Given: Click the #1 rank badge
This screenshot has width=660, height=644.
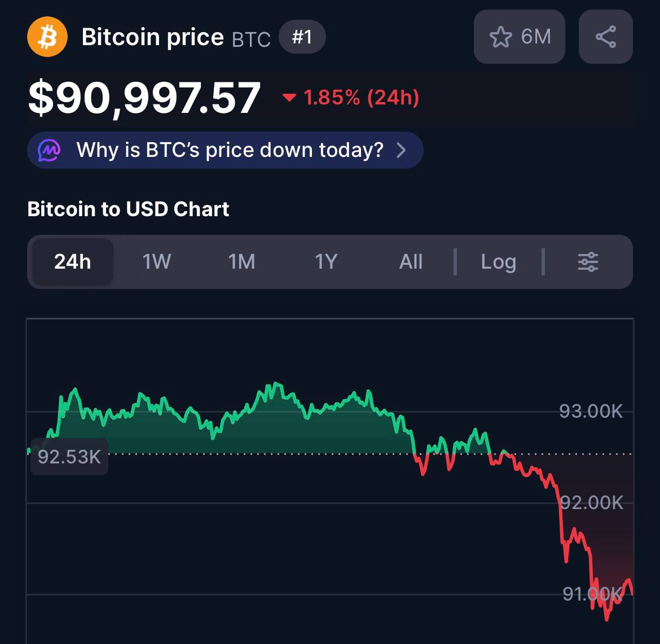Looking at the screenshot, I should pyautogui.click(x=302, y=37).
